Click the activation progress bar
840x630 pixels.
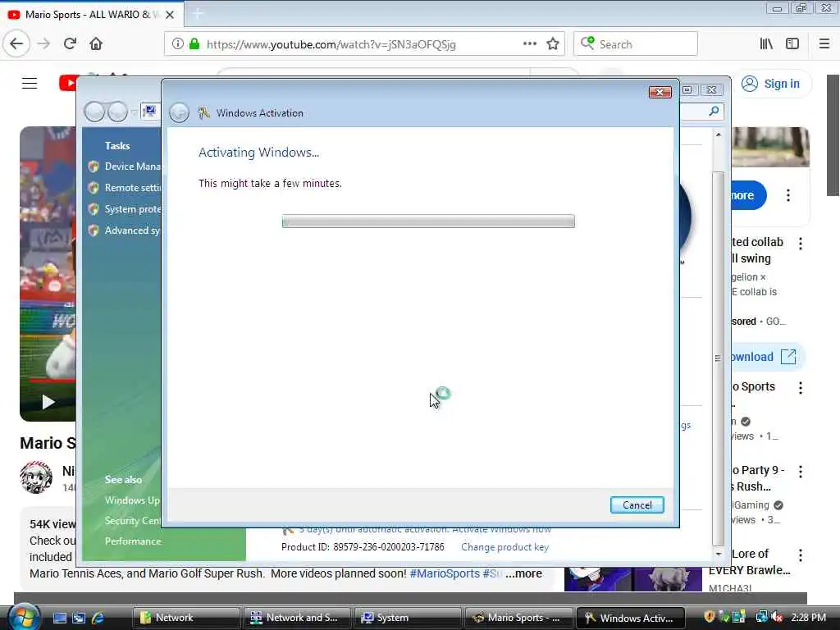[428, 221]
